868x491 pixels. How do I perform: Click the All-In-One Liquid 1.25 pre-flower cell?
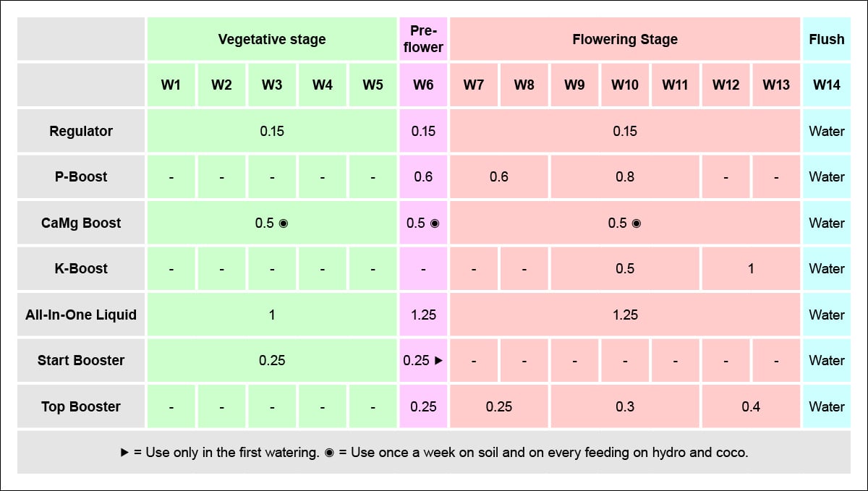tap(423, 315)
